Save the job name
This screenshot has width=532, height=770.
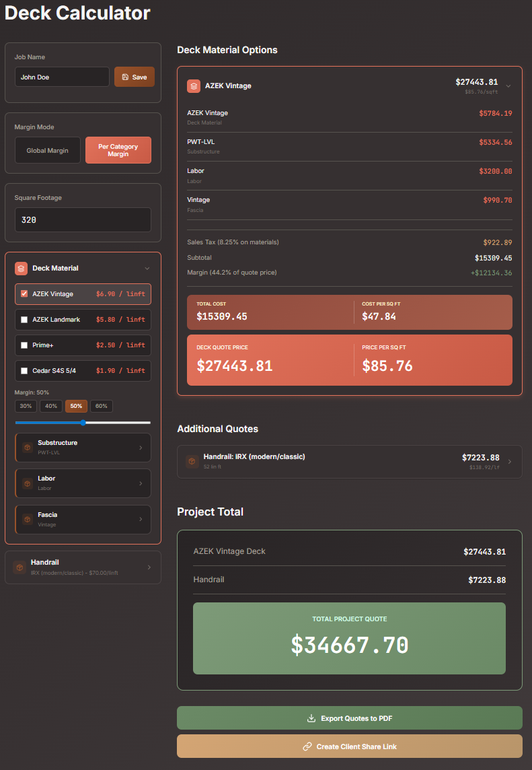tap(135, 77)
